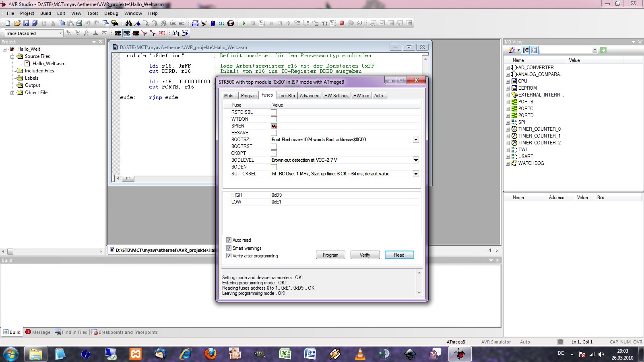The width and height of the screenshot is (644, 362).
Task: Toggle the BOOTRST fuse checkbox
Action: [274, 146]
